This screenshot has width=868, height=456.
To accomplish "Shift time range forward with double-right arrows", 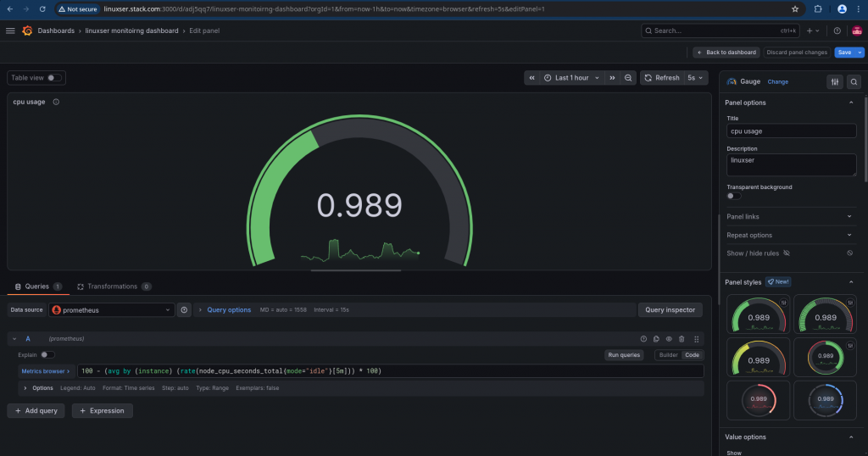I will point(612,78).
